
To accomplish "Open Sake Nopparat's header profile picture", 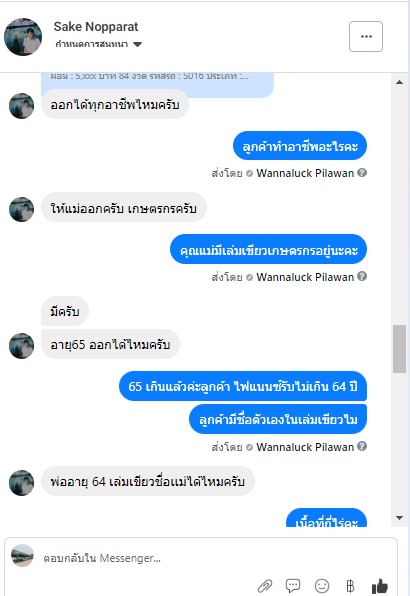I will point(23,37).
